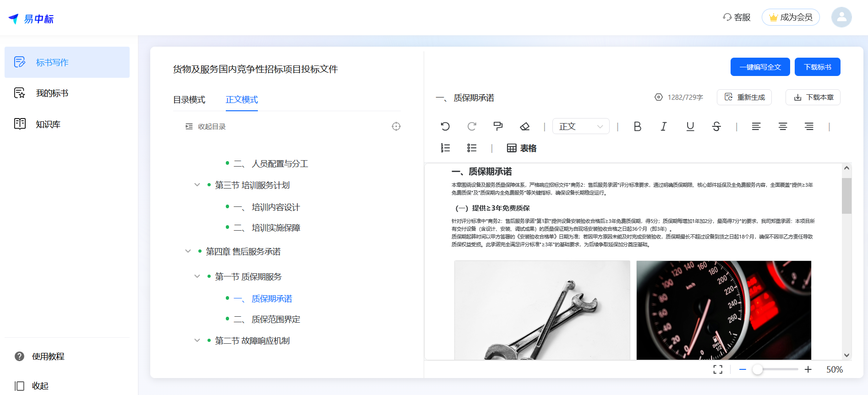Click the speedometer image in document
This screenshot has height=395, width=868.
(724, 310)
